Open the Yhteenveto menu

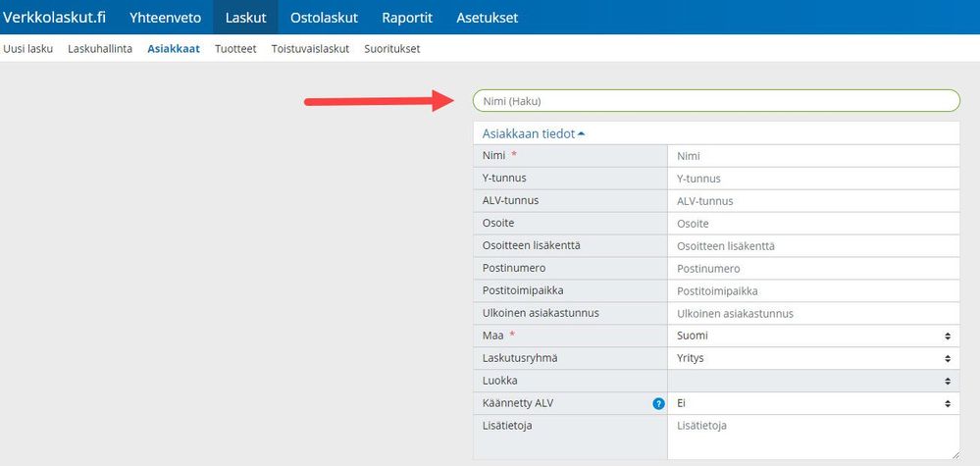pos(165,18)
